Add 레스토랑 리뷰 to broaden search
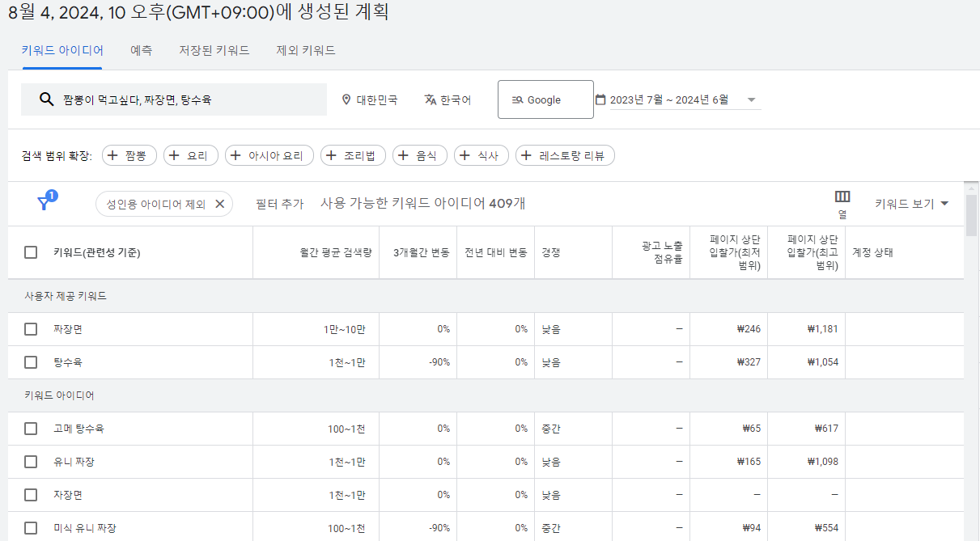 point(565,155)
